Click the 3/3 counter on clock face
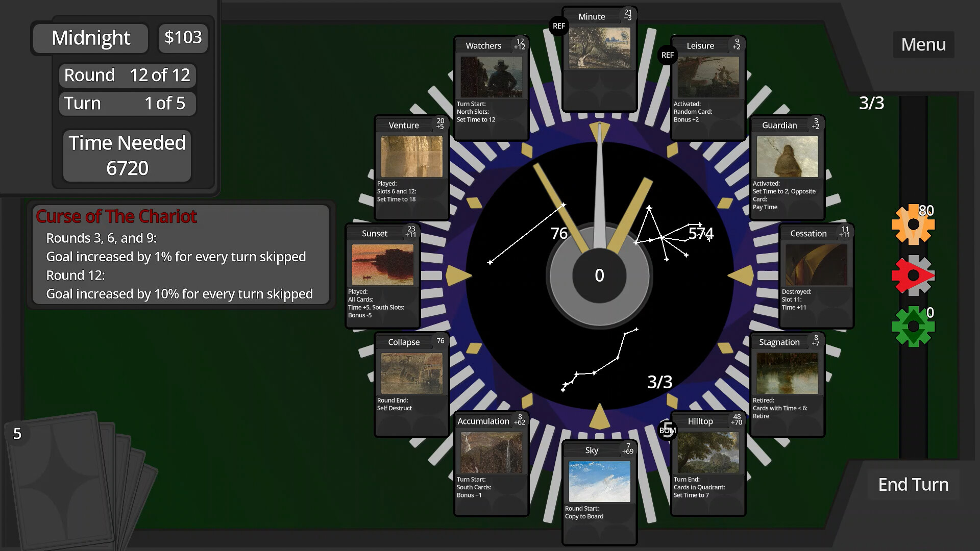Image resolution: width=980 pixels, height=551 pixels. (659, 382)
